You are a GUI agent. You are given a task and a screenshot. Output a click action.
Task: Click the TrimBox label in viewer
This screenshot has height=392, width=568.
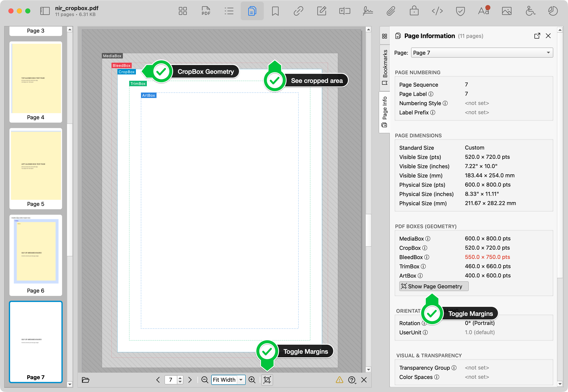(x=138, y=84)
